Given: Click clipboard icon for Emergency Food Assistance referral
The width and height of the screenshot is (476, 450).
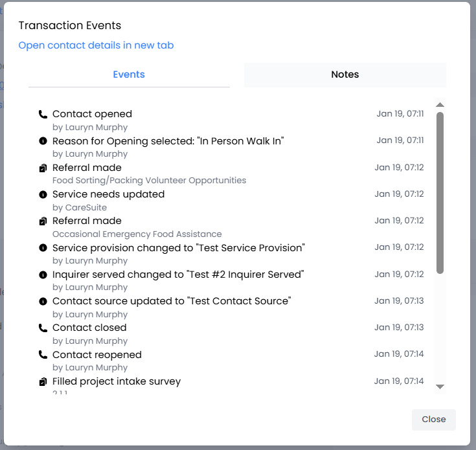Looking at the screenshot, I should click(x=43, y=221).
